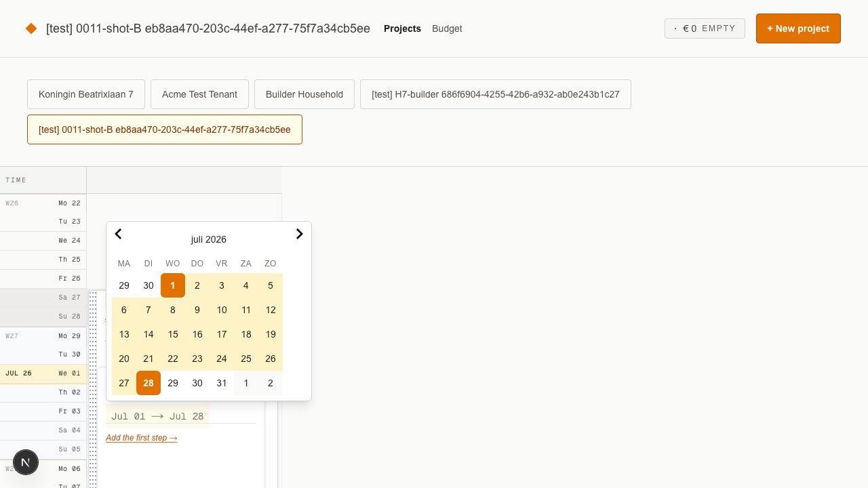Click the Th 25 timeline row

point(43,260)
